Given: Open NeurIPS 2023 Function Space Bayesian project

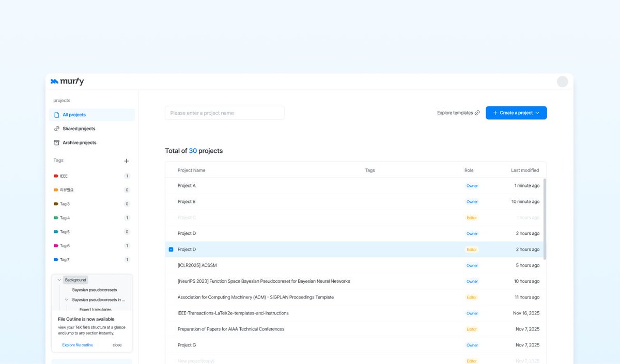Looking at the screenshot, I should 355,281.
